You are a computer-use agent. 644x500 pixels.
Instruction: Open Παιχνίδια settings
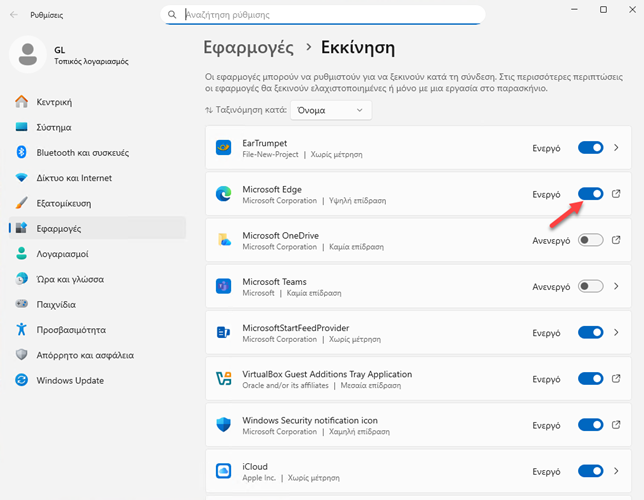(x=97, y=304)
